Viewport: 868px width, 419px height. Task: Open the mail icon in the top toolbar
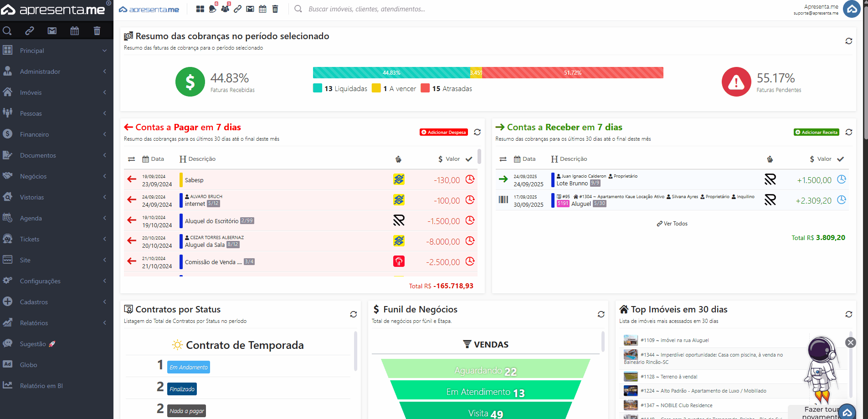pyautogui.click(x=250, y=9)
